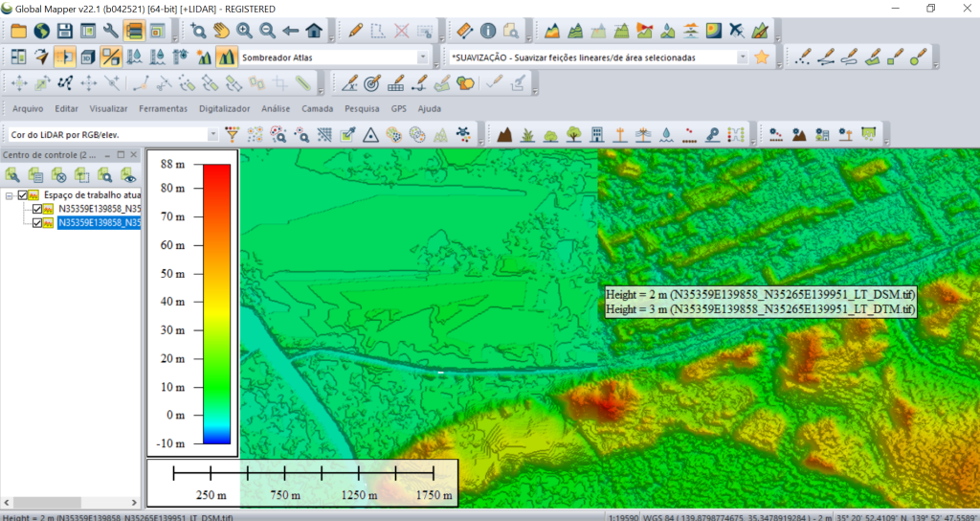Click the Digitizer pencil tool
Image resolution: width=980 pixels, height=521 pixels.
tap(356, 31)
